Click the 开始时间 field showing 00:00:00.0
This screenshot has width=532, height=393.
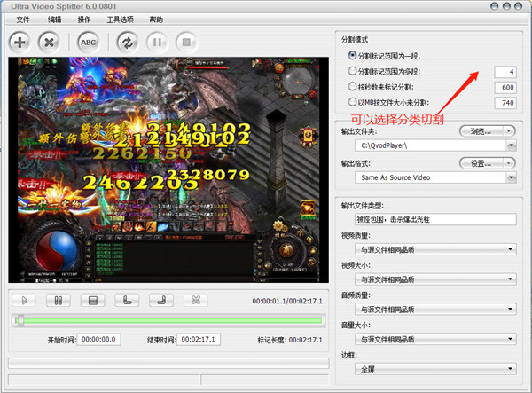tap(98, 340)
